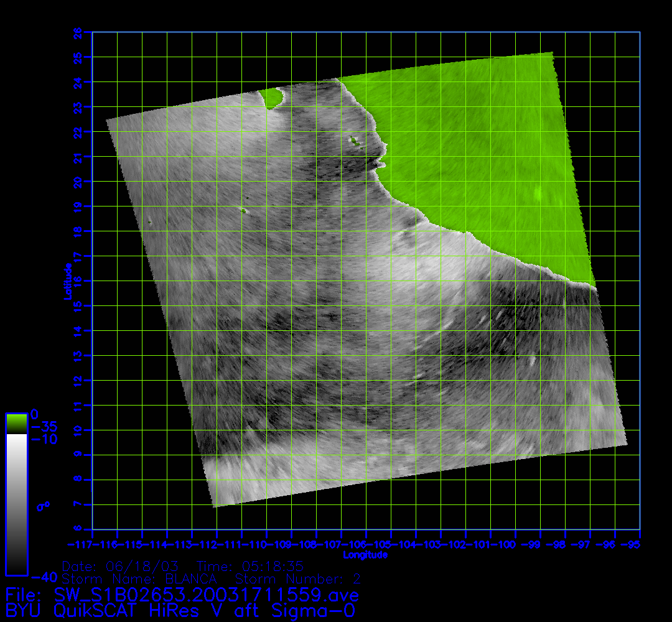This screenshot has height=622, width=672.
Task: Click the small green island near -111 longitude
Action: tap(243, 210)
